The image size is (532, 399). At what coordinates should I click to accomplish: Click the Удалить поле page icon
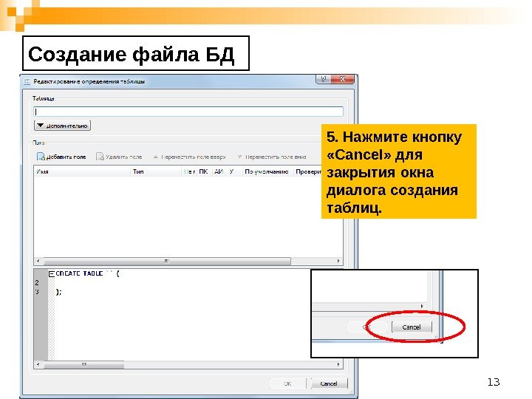(x=100, y=157)
